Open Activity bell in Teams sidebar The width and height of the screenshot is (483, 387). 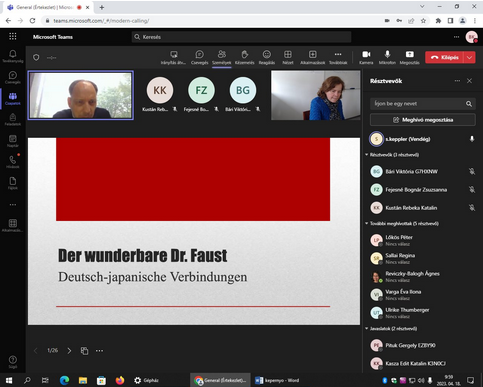pos(13,56)
